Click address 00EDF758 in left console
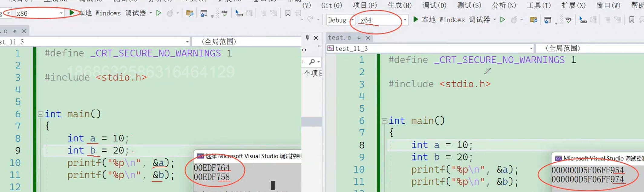The height and width of the screenshot is (192, 644). [212, 177]
